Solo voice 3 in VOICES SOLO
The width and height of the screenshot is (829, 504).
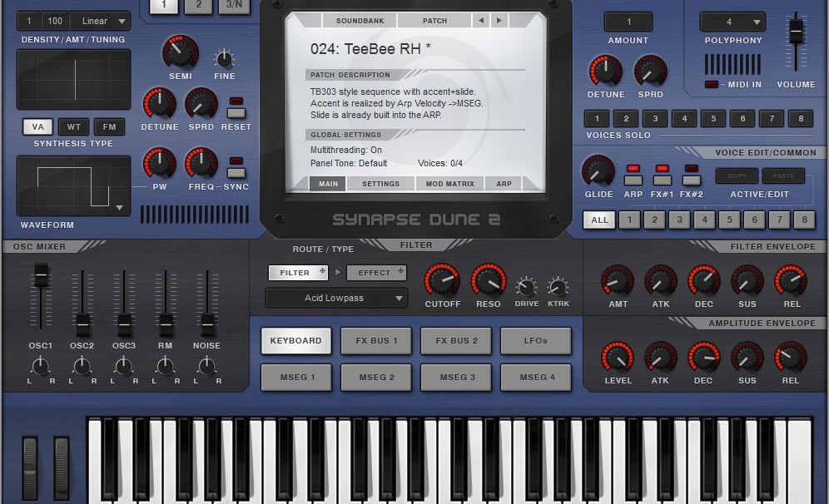[655, 118]
